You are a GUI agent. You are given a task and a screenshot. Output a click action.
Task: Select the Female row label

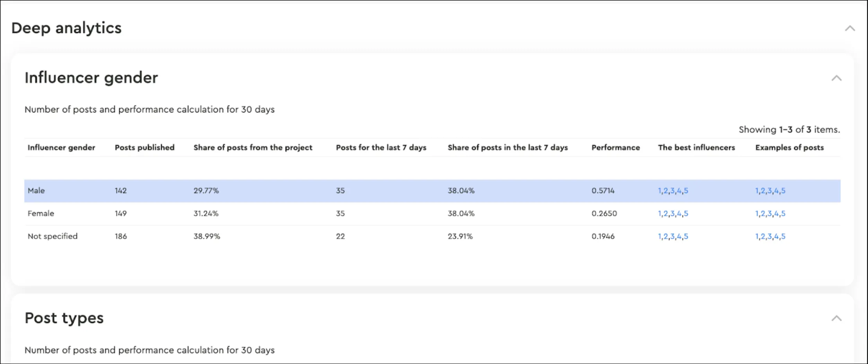pyautogui.click(x=41, y=213)
